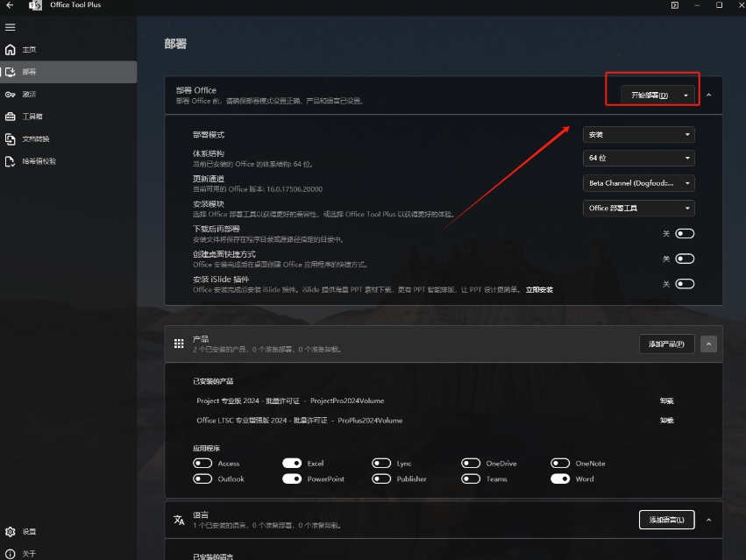
Task: Go to 主页 home page
Action: [68, 49]
